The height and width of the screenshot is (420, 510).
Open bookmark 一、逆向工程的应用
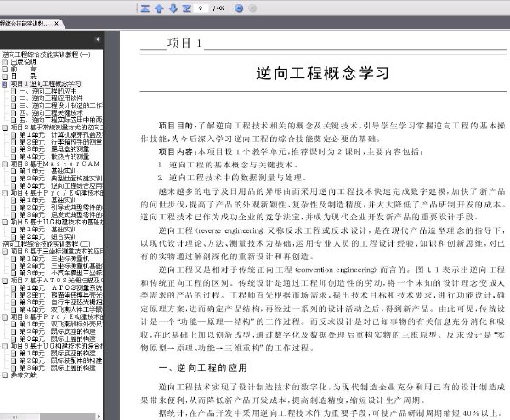[48, 91]
